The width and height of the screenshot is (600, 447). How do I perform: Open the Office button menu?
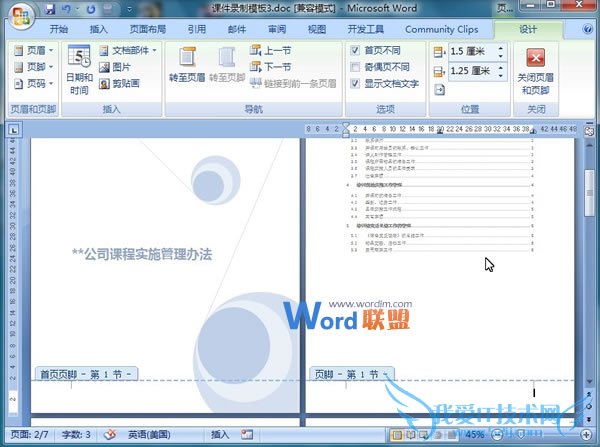(21, 16)
